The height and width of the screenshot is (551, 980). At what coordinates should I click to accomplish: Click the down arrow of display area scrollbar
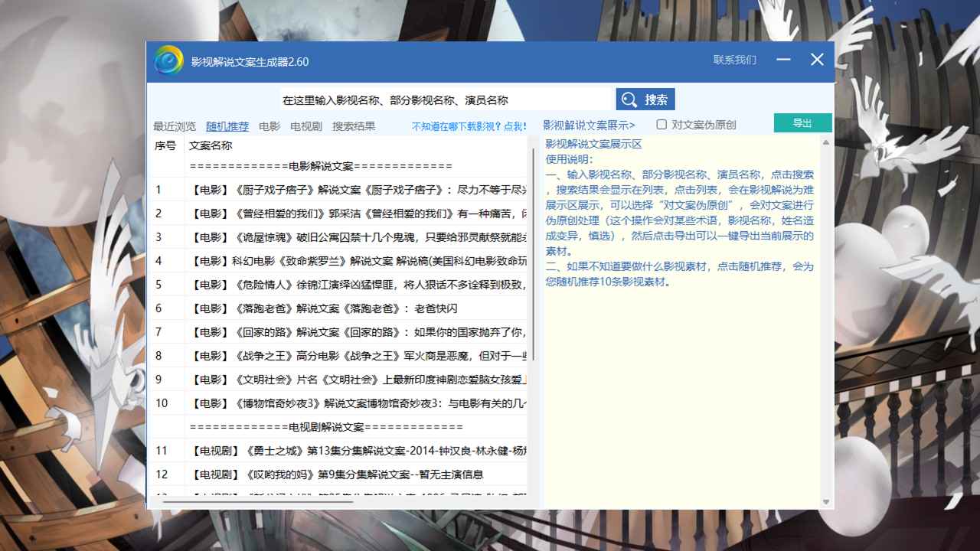[x=826, y=502]
